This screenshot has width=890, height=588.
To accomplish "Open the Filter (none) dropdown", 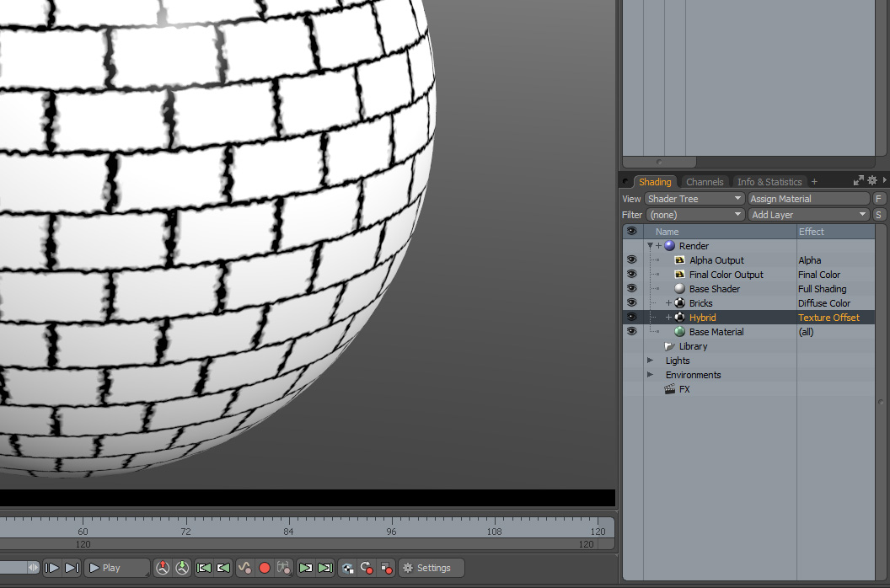I will click(x=694, y=215).
